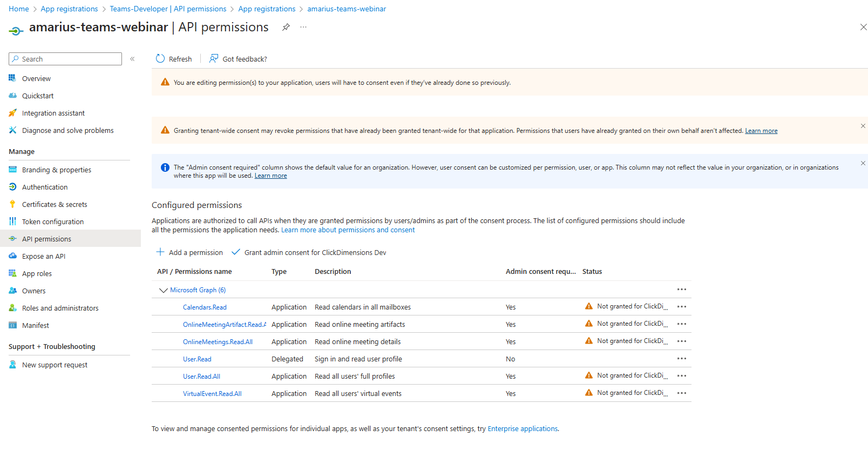Open the User.Read.All permission link
The width and height of the screenshot is (868, 450).
pyautogui.click(x=201, y=376)
